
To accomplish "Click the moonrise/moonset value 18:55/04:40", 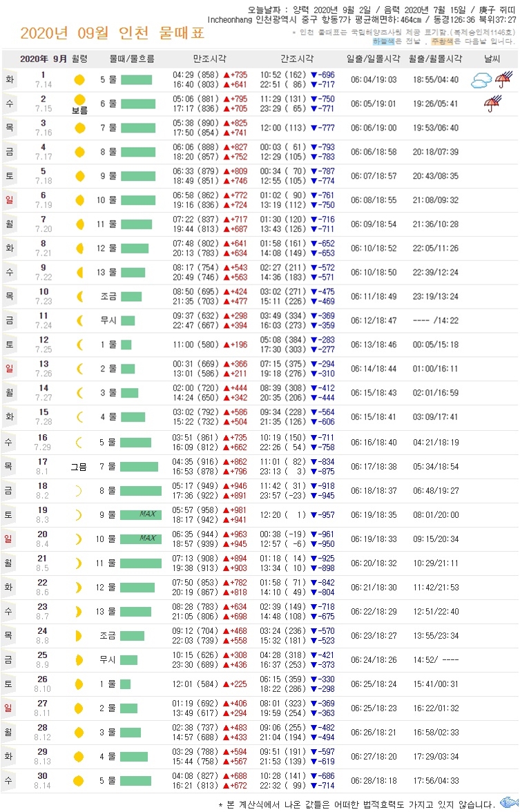I will [x=436, y=80].
